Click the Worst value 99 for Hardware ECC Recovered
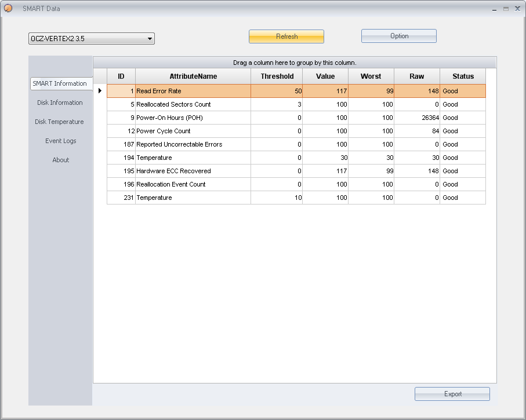Image resolution: width=526 pixels, height=420 pixels. point(371,171)
